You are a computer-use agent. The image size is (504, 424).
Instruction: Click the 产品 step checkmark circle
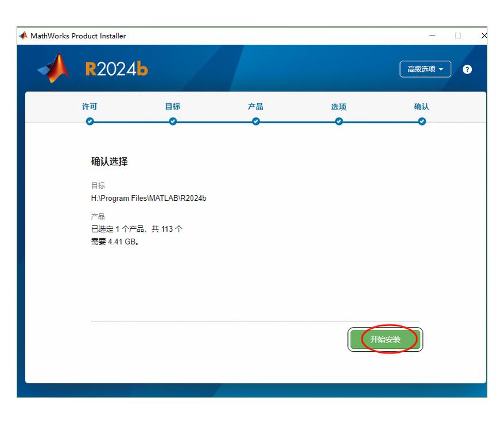[256, 122]
